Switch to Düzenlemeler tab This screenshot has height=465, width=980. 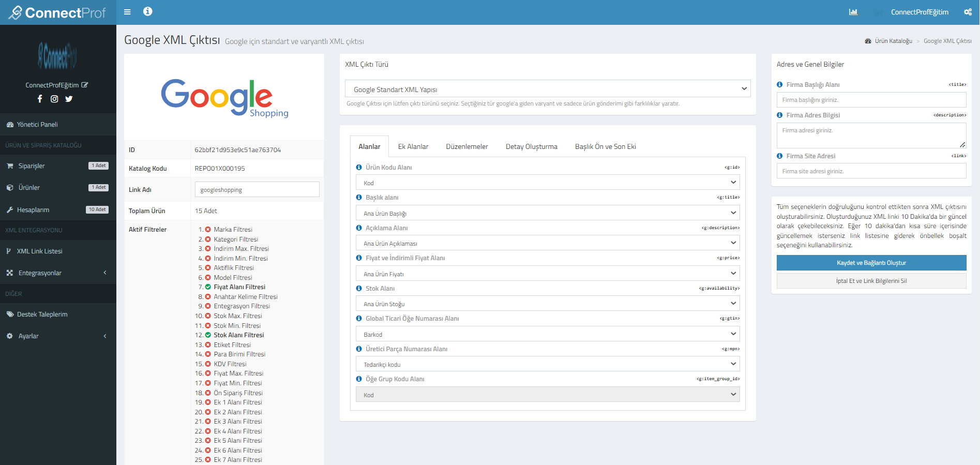(x=467, y=146)
